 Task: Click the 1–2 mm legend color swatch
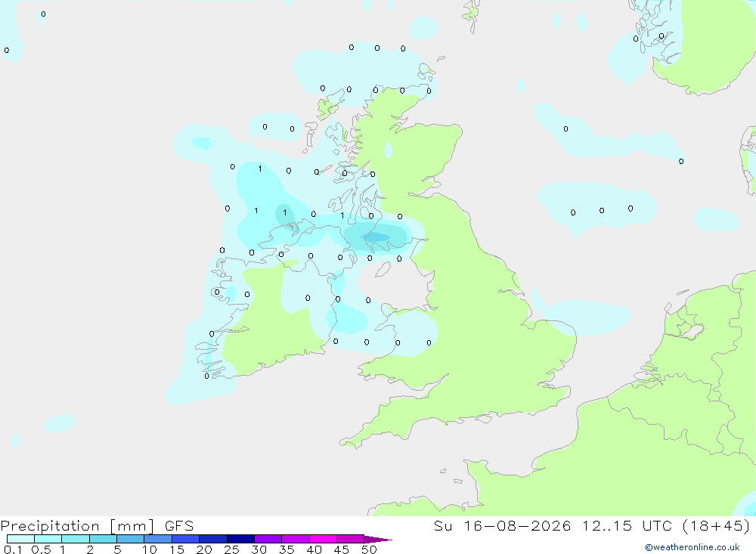coord(76,539)
